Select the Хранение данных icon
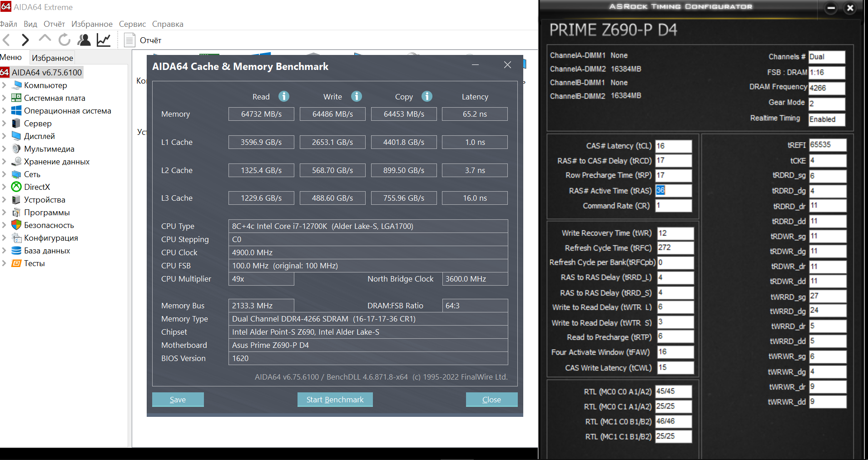This screenshot has width=868, height=460. [16, 161]
